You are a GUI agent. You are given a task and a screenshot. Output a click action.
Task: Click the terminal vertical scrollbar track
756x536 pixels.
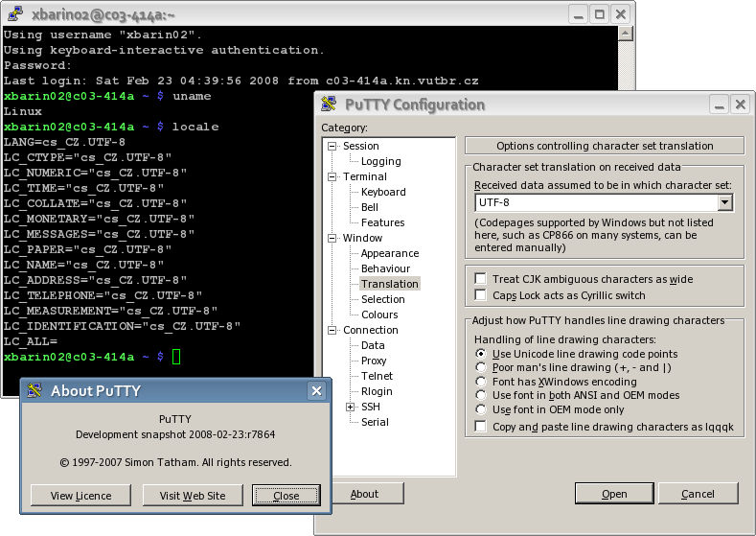tap(625, 65)
